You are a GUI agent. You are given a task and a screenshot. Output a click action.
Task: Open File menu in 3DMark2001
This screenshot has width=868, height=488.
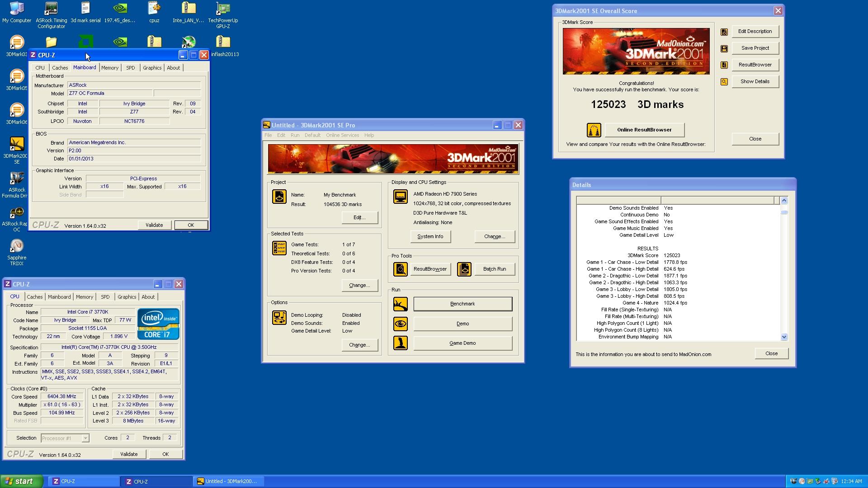tap(268, 135)
